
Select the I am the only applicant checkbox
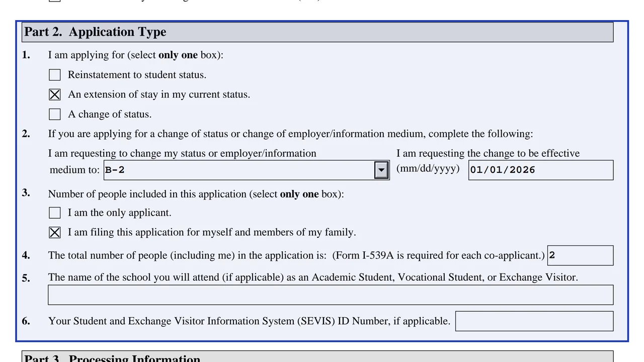[55, 213]
